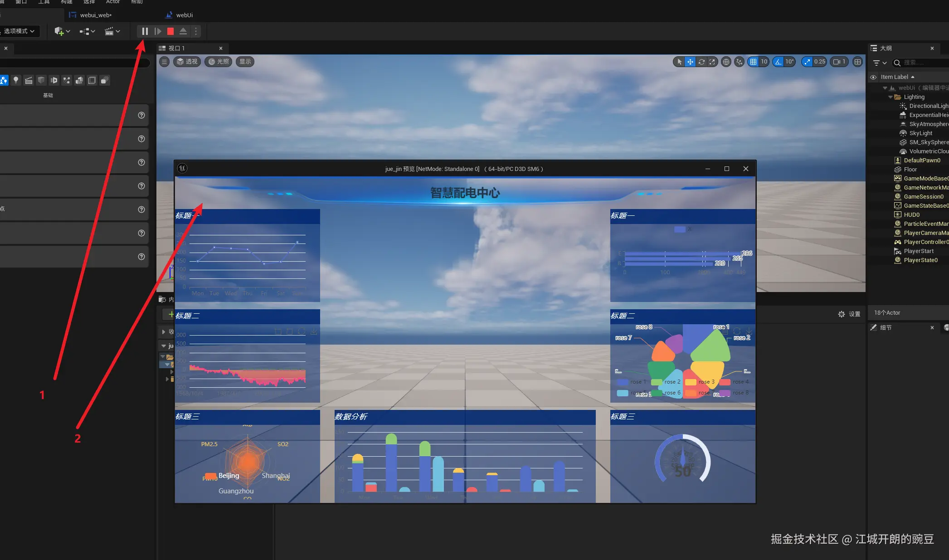
Task: Click the 光照 lighting view mode button
Action: tap(219, 62)
